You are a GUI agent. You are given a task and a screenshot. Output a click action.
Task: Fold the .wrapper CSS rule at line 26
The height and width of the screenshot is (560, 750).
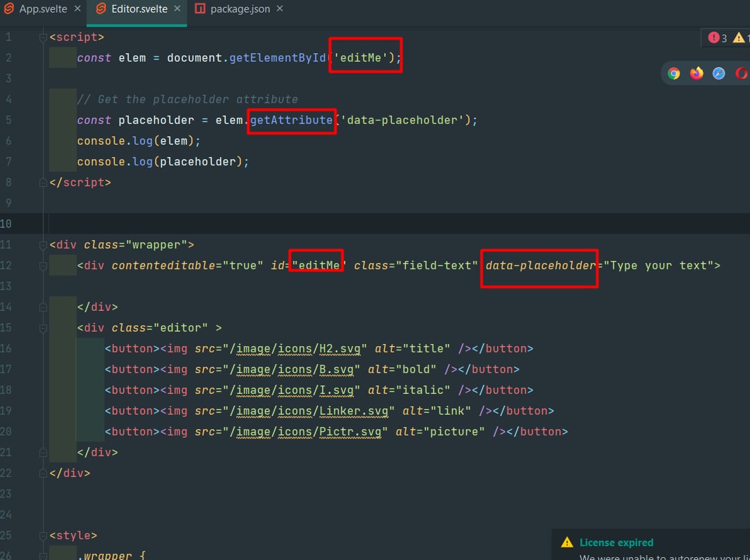point(42,556)
